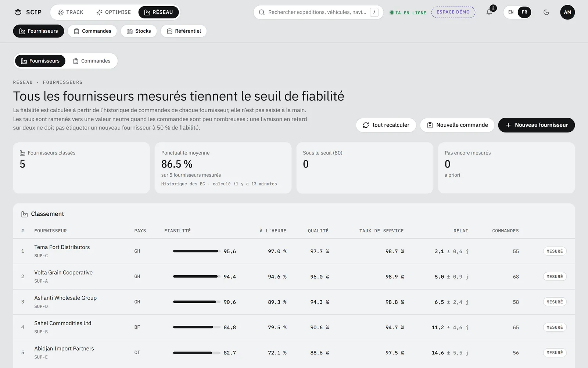The width and height of the screenshot is (588, 368).
Task: Open the Référentiel section
Action: coord(183,31)
